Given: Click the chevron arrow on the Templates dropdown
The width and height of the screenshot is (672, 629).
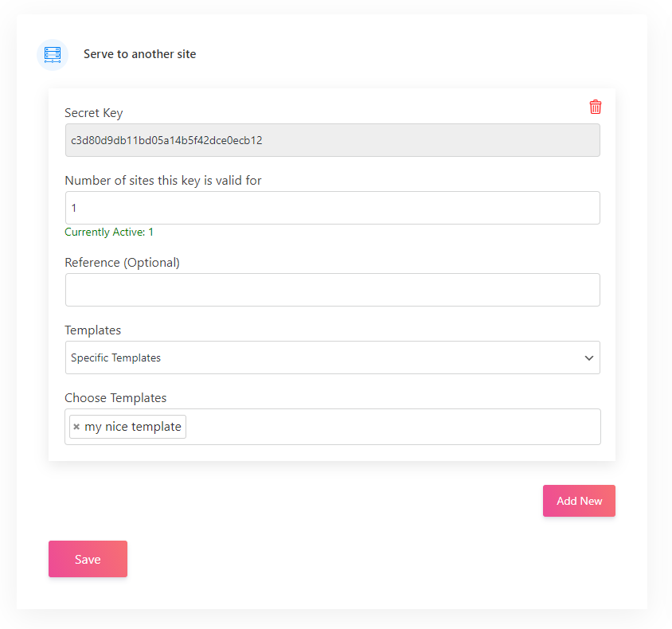Looking at the screenshot, I should pos(589,358).
